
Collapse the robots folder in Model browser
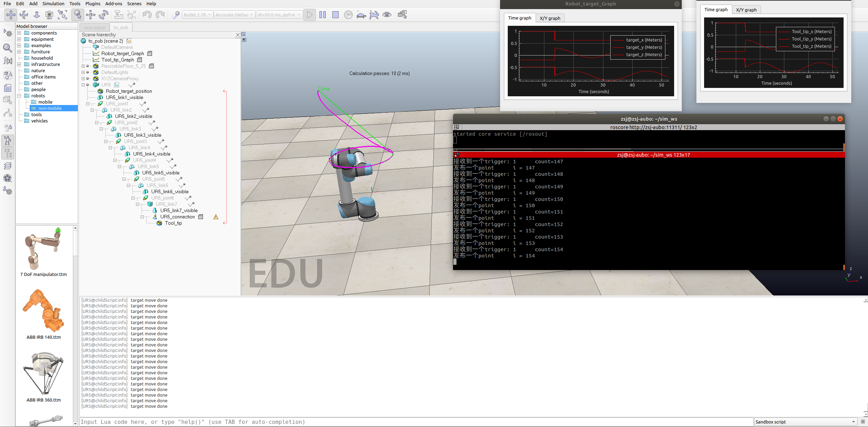coord(19,96)
